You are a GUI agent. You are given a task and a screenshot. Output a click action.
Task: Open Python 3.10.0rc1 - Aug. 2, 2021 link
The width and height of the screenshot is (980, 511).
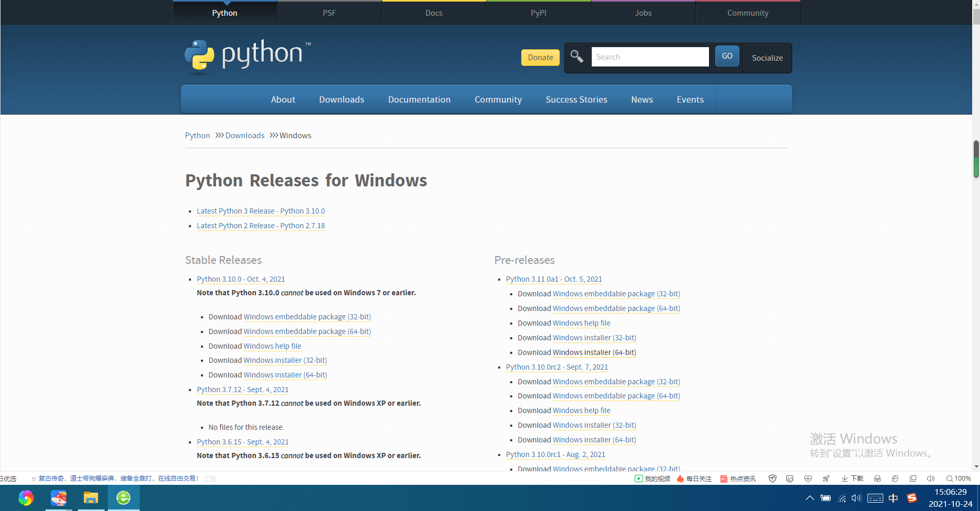coord(556,454)
